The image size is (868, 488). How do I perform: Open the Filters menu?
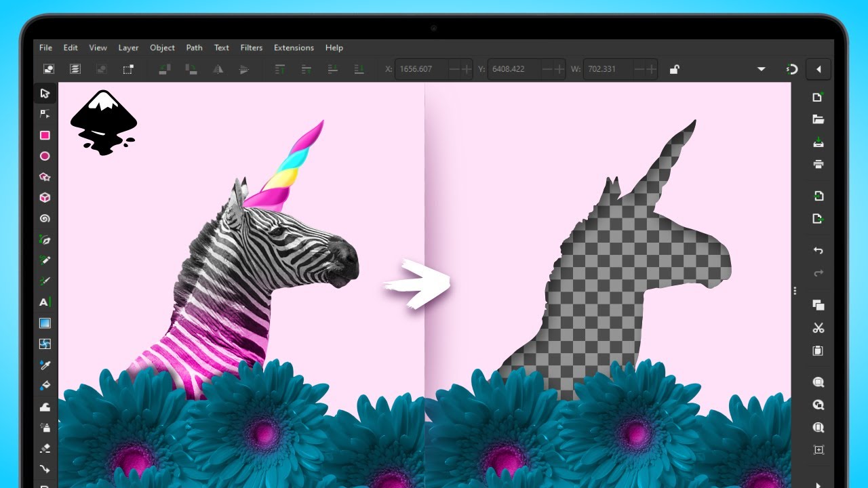click(252, 48)
